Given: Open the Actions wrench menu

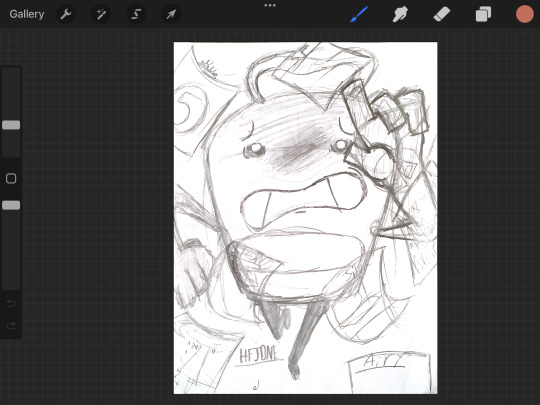Looking at the screenshot, I should click(x=65, y=14).
